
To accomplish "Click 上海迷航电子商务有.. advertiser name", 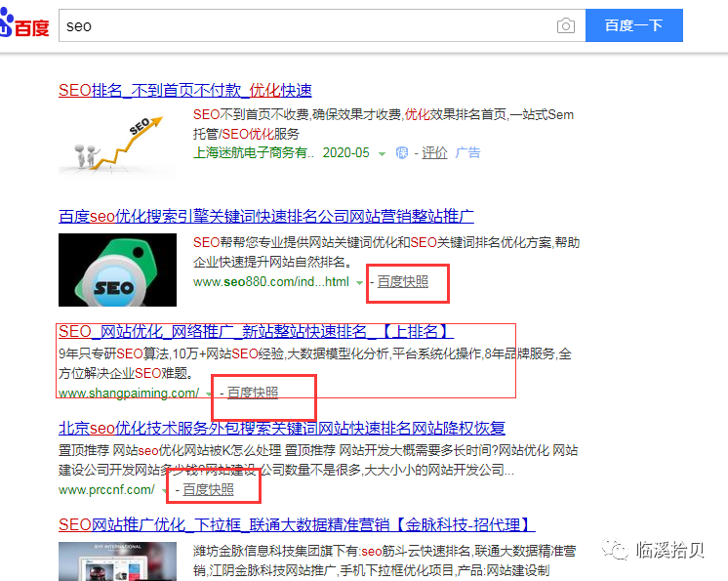I will click(254, 152).
